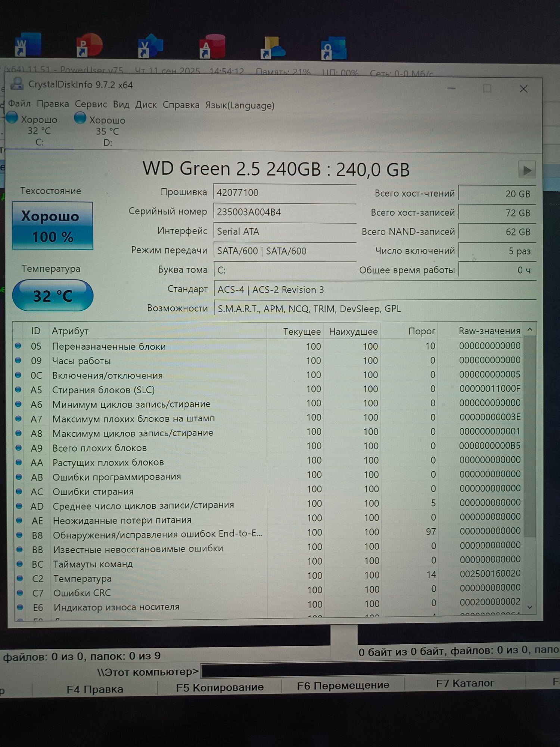Open the Диск menu
Image resolution: width=560 pixels, height=747 pixels.
coord(146,105)
